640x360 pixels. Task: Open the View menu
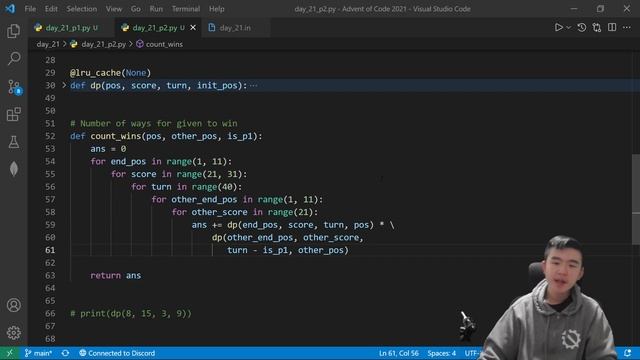pos(114,9)
